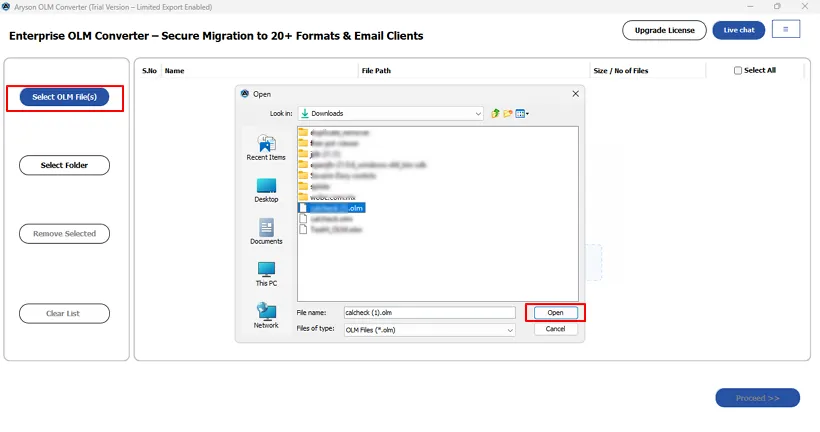820x432 pixels.
Task: Open Network location in dialog sidebar
Action: [266, 315]
